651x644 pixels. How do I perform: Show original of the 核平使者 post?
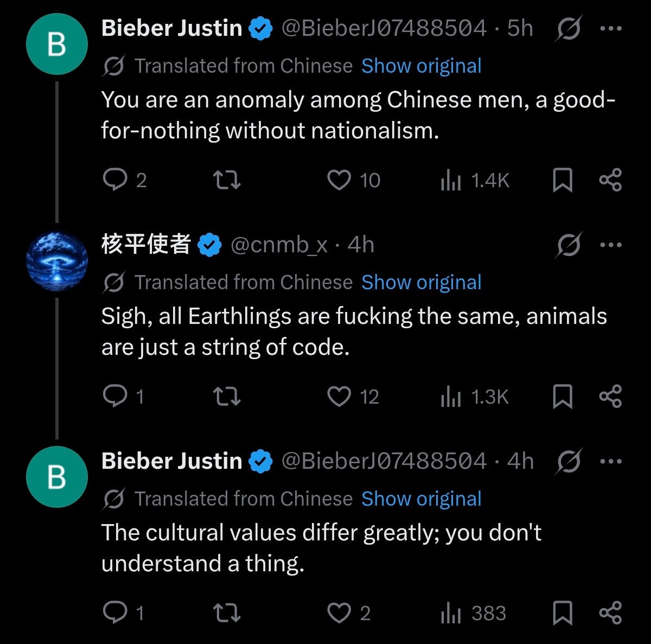tap(422, 283)
